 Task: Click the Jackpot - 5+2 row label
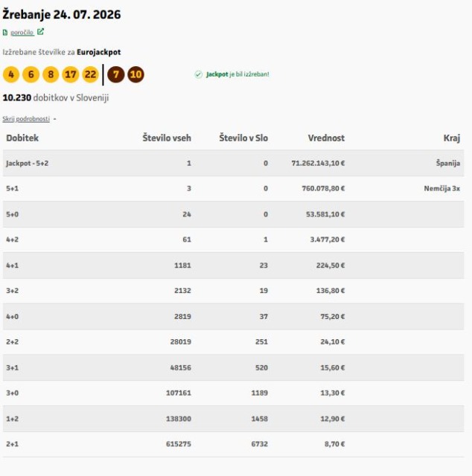click(28, 164)
